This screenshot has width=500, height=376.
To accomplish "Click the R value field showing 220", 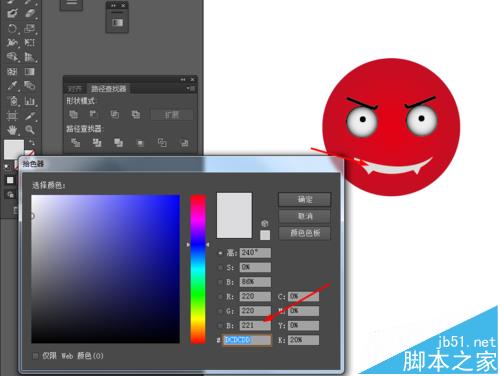I will (255, 296).
